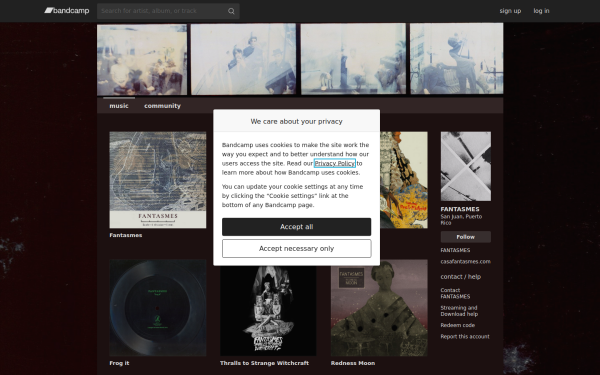Viewport: 600px width, 375px height.
Task: Open the Frog It album cover
Action: click(158, 308)
